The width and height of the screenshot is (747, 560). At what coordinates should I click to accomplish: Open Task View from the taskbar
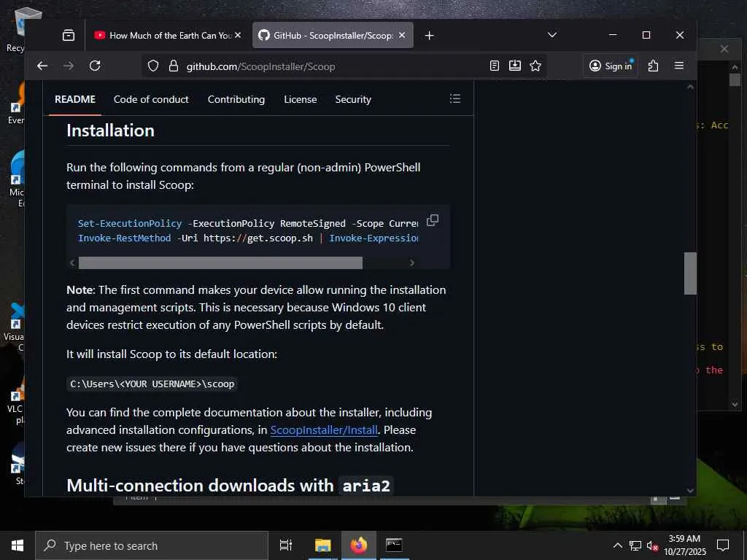coord(286,545)
